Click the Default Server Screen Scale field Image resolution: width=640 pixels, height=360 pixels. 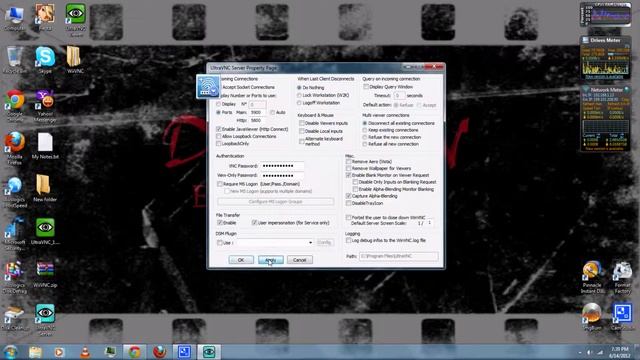(429, 223)
